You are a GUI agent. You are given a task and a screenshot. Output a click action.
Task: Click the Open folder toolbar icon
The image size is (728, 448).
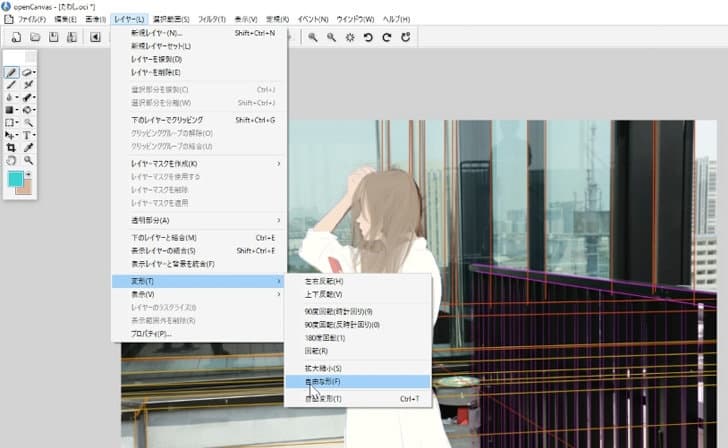pyautogui.click(x=35, y=37)
